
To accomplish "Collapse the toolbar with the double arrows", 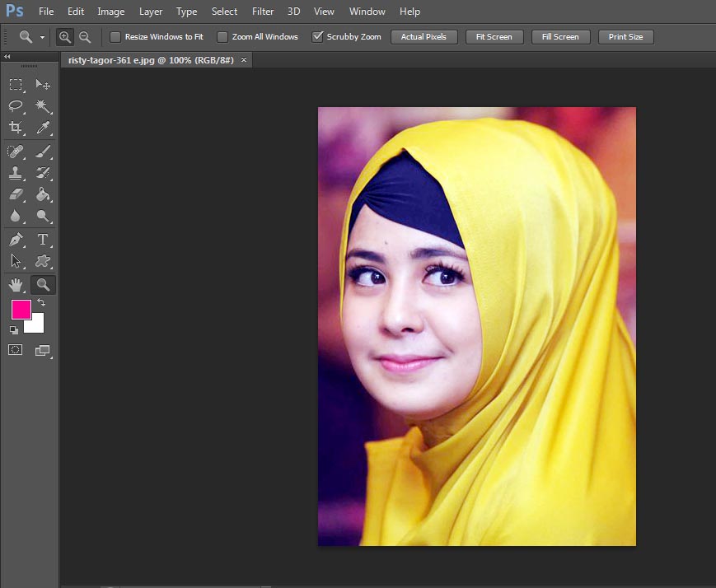I will coord(7,57).
